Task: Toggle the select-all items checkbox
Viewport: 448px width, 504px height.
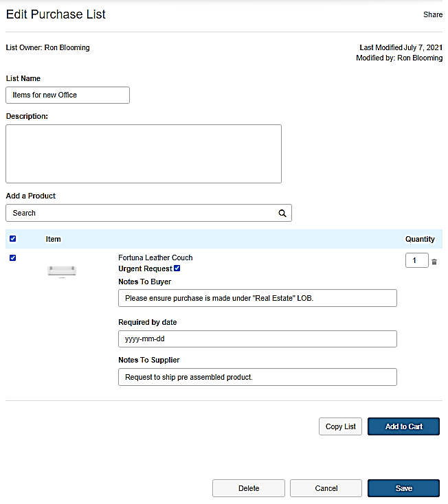Action: coord(13,239)
